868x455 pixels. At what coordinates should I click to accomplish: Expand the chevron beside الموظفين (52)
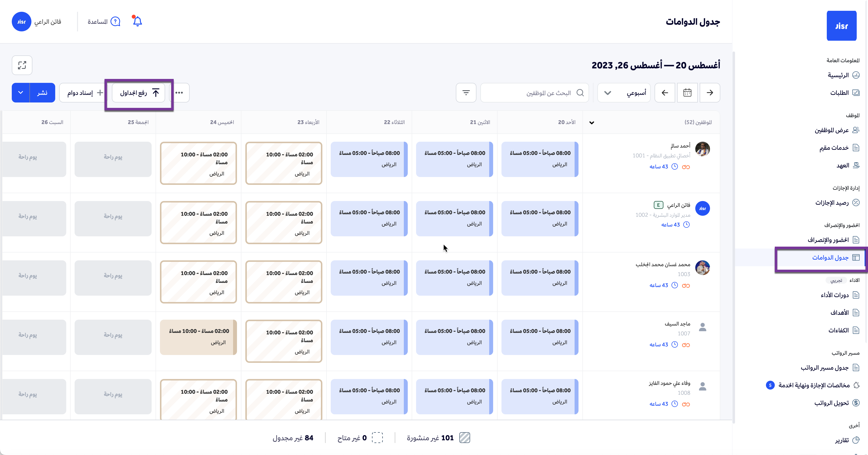pyautogui.click(x=592, y=123)
